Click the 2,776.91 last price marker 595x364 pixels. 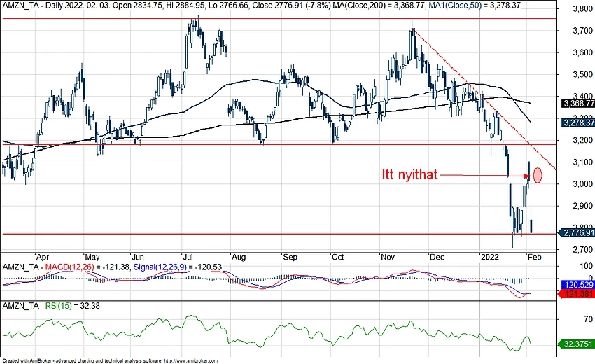(x=577, y=232)
